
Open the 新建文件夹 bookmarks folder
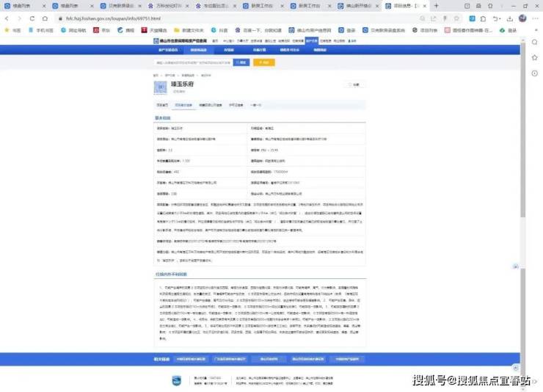(x=189, y=30)
